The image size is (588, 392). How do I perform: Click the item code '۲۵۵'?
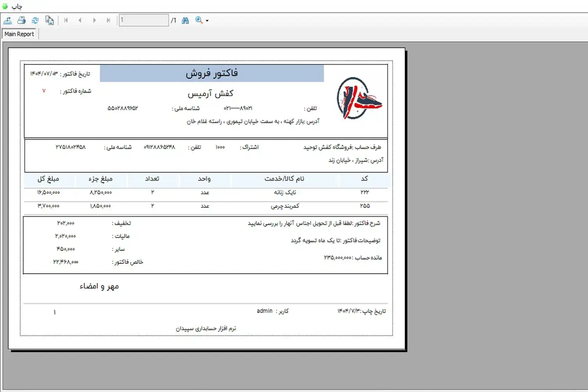click(365, 206)
